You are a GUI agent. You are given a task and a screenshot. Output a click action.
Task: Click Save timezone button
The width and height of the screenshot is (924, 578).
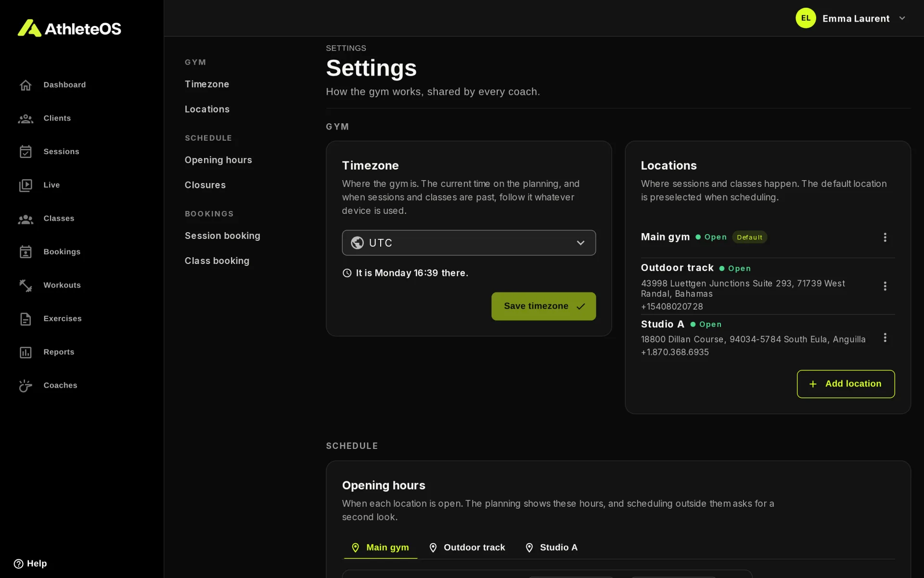[x=543, y=306]
